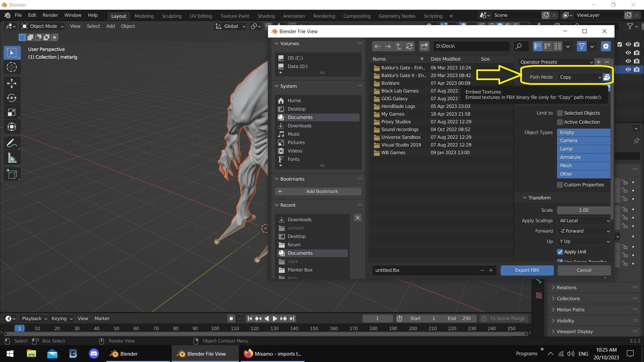Select the Rotate tool
Image resolution: width=644 pixels, height=362 pixels.
(12, 98)
